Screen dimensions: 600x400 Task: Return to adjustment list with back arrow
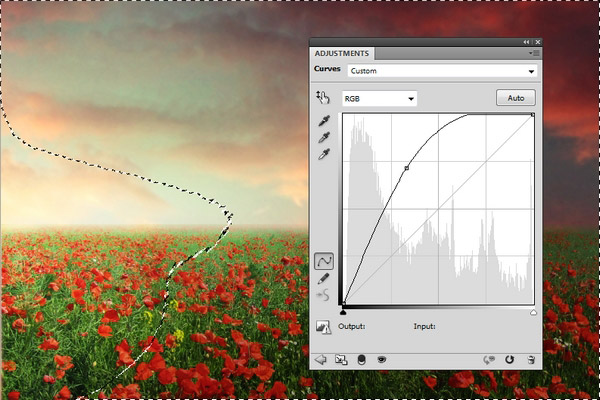321,359
